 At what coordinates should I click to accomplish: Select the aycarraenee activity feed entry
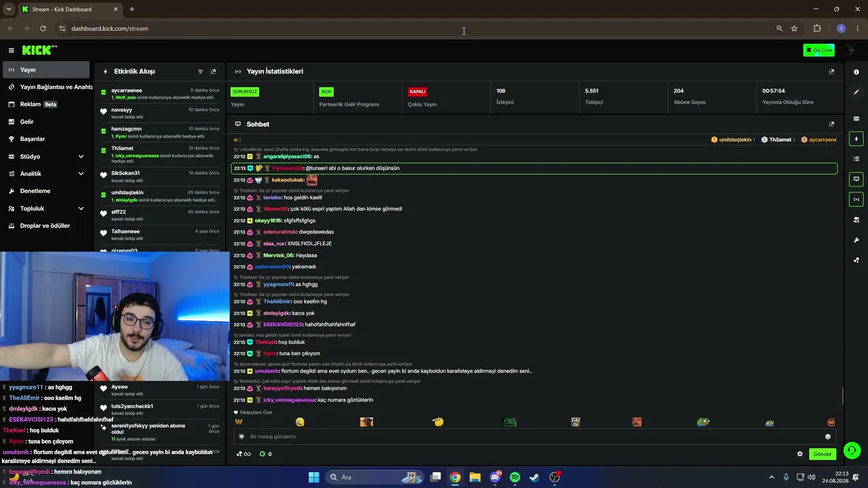point(159,94)
